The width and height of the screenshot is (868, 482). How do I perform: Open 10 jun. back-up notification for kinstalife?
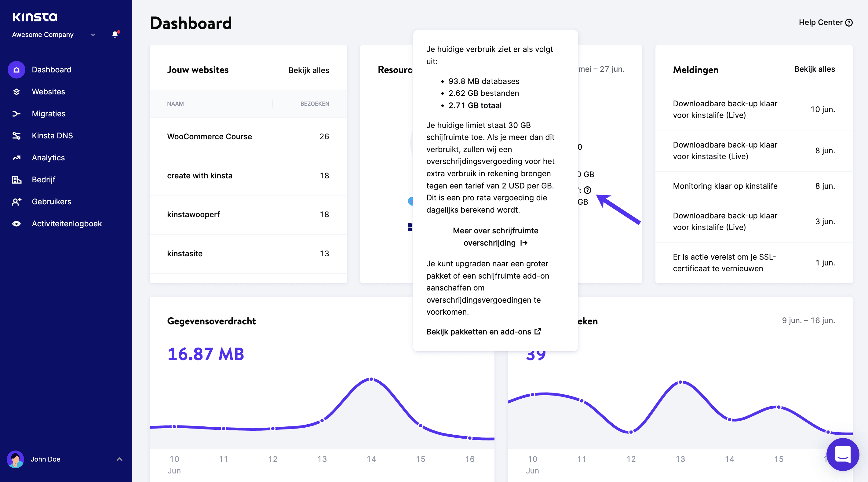pos(754,110)
